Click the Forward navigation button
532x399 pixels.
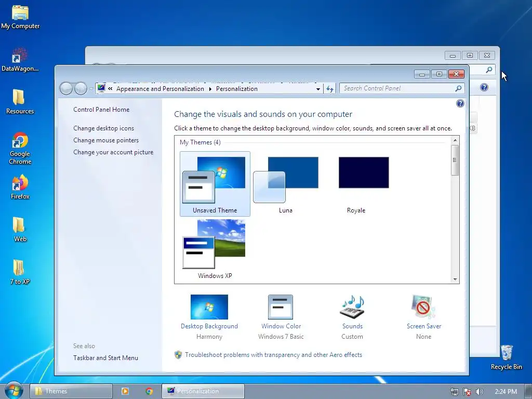point(81,88)
